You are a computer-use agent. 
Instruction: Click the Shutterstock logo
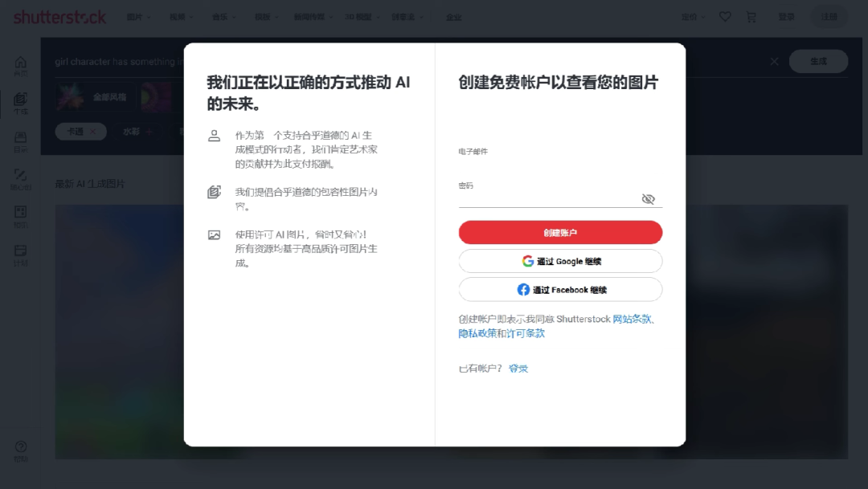60,16
